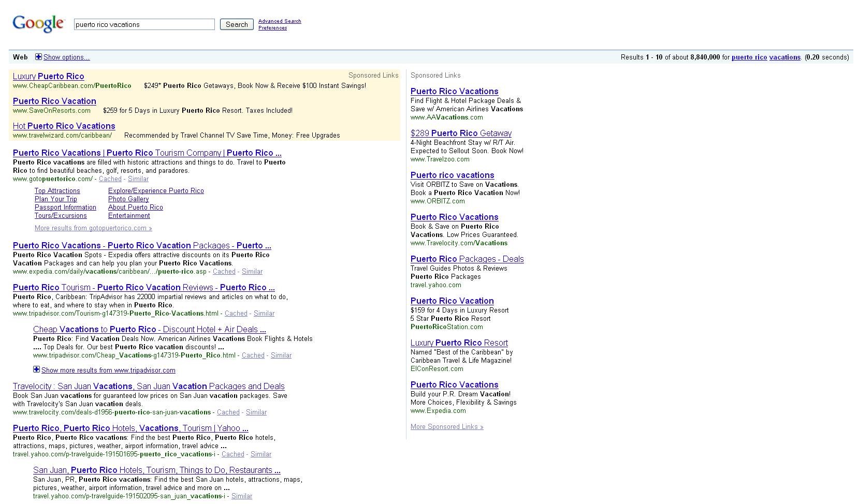This screenshot has width=858, height=504.
Task: Click ElConResort.com URL text
Action: [x=437, y=369]
